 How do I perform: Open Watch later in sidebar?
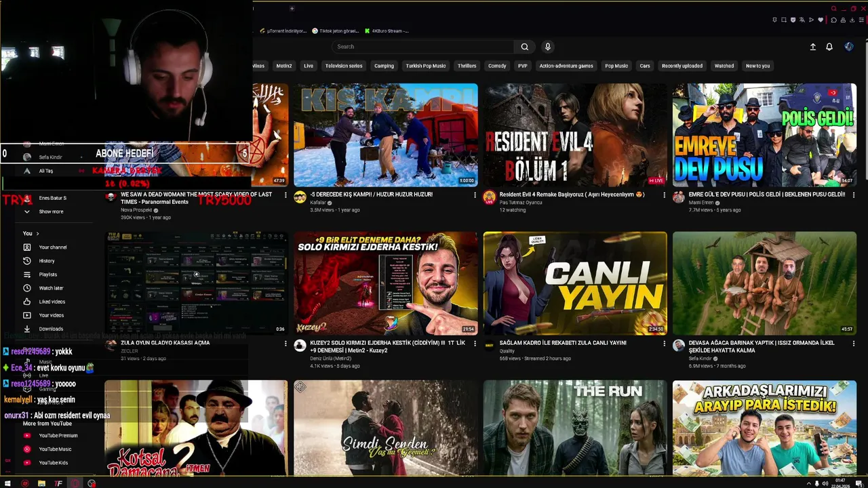51,288
